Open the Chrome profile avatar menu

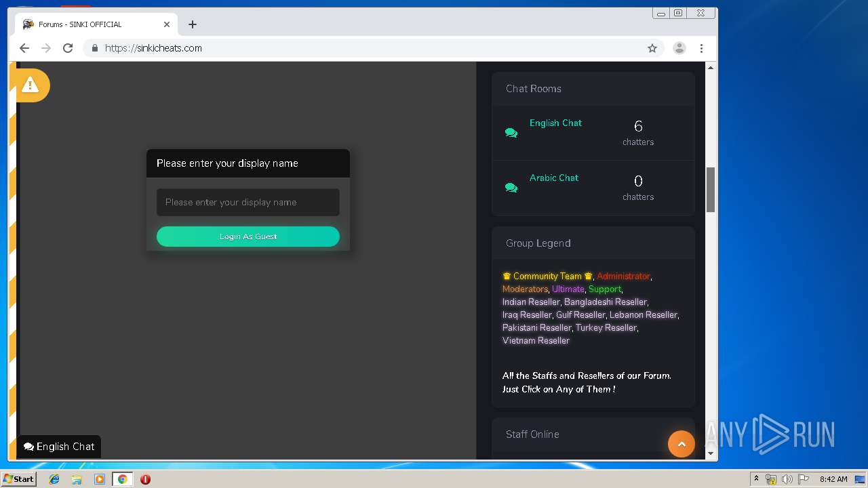[x=679, y=48]
